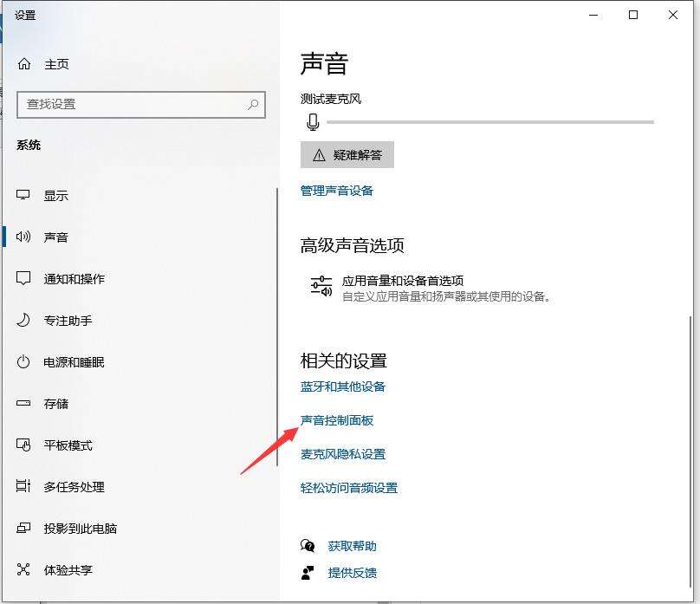The image size is (700, 604).
Task: Click the storage drive icon
Action: (x=23, y=403)
